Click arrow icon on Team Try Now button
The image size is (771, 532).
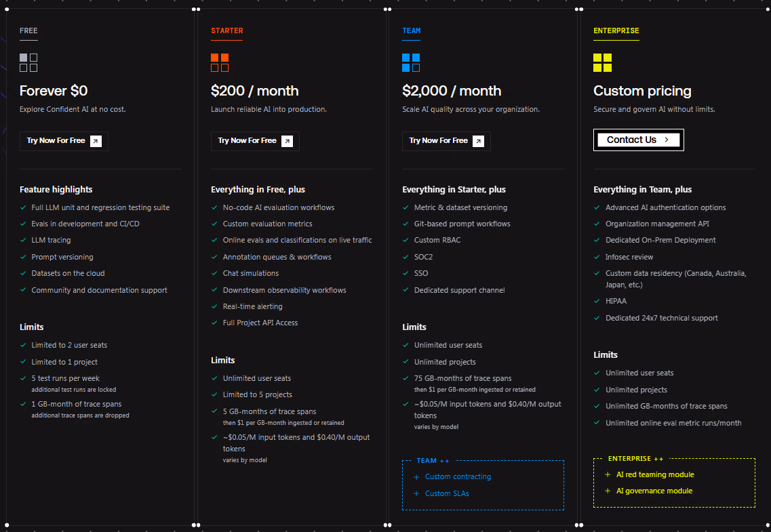[x=479, y=142]
